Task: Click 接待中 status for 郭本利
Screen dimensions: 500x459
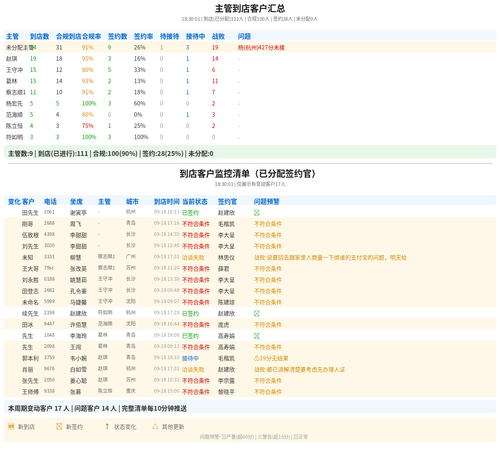Action: click(190, 358)
